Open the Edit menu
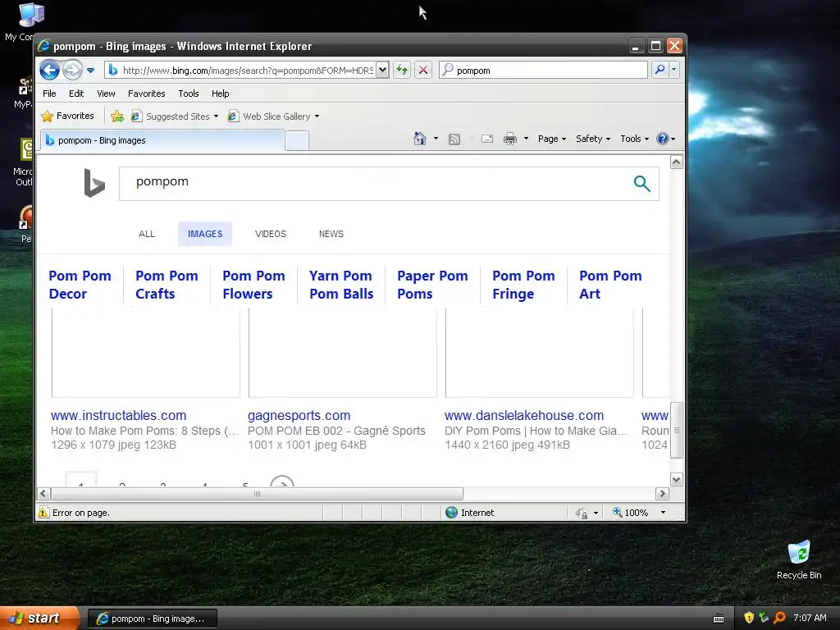This screenshot has height=630, width=840. click(x=76, y=94)
